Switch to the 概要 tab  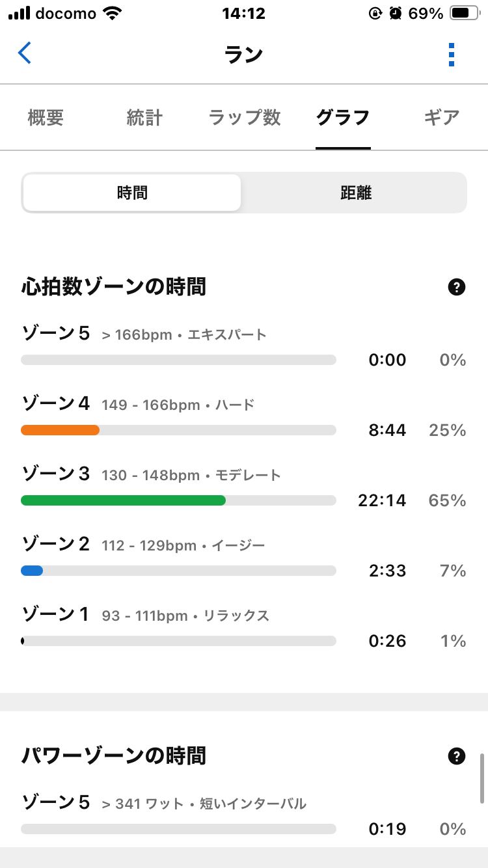point(46,118)
